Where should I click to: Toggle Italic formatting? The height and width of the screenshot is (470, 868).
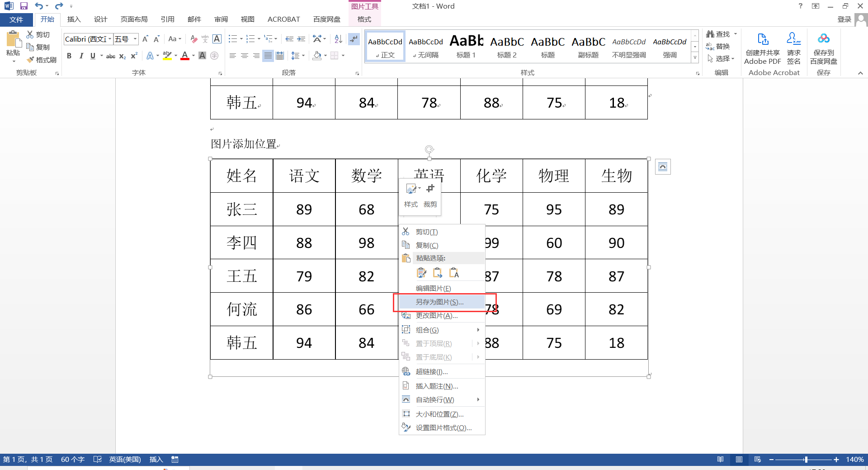pyautogui.click(x=81, y=56)
